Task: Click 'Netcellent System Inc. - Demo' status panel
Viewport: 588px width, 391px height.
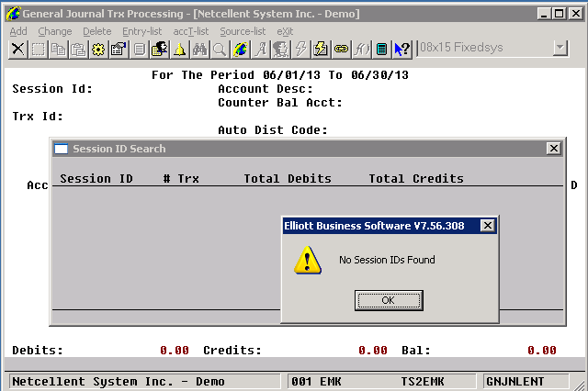Action: (145, 382)
